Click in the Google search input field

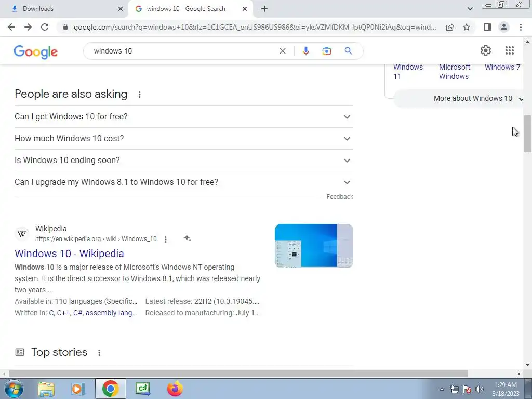pyautogui.click(x=183, y=51)
